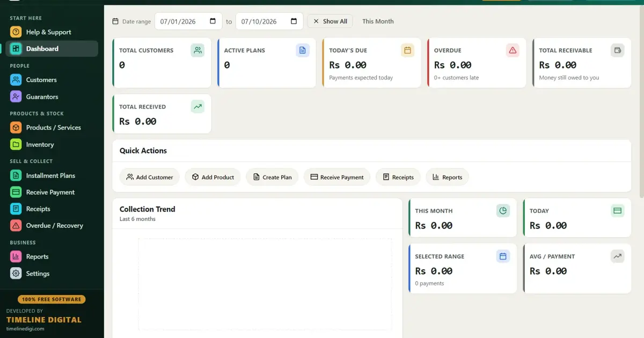Click the Receipts icon in sidebar
The image size is (644, 338).
click(x=16, y=209)
